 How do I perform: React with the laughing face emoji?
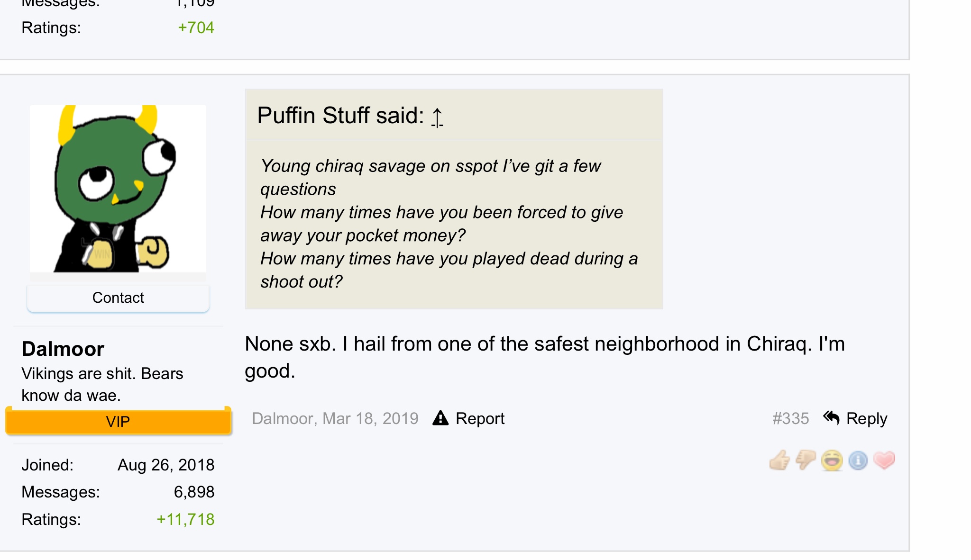click(832, 461)
